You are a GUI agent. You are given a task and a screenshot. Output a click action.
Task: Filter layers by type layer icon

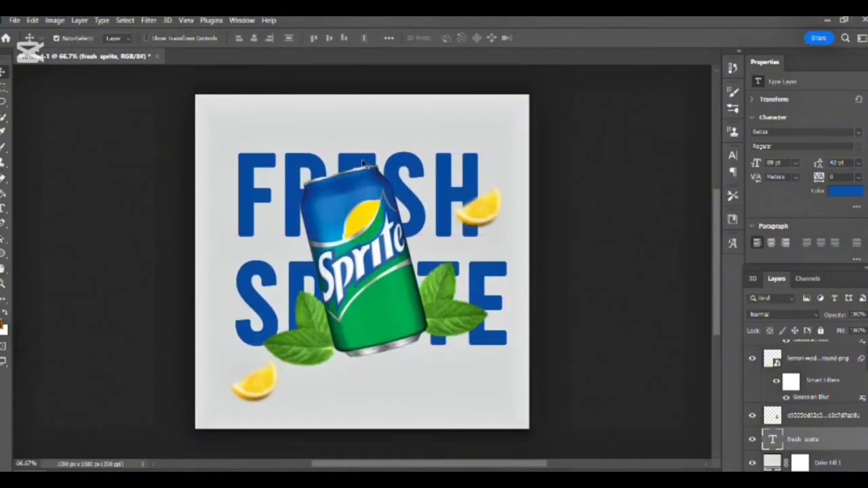click(x=834, y=298)
